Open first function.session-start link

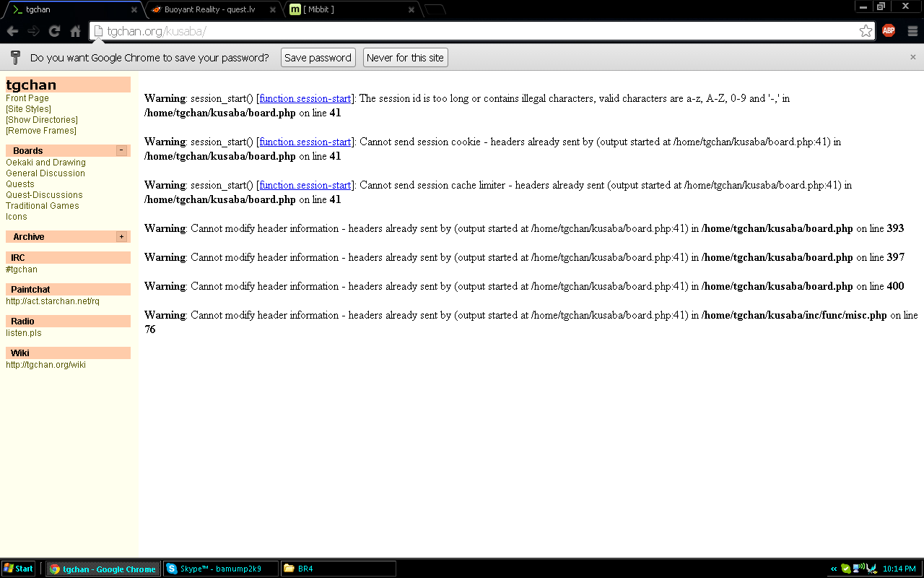pyautogui.click(x=305, y=99)
